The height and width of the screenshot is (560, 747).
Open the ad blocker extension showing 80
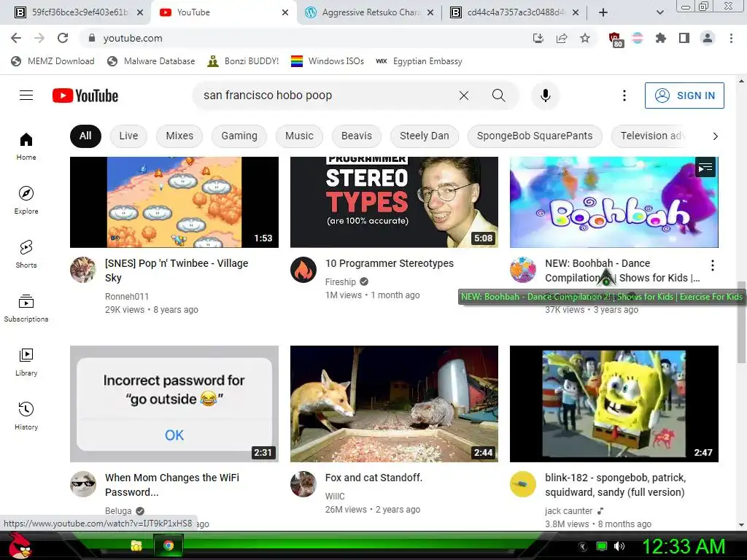click(x=616, y=39)
